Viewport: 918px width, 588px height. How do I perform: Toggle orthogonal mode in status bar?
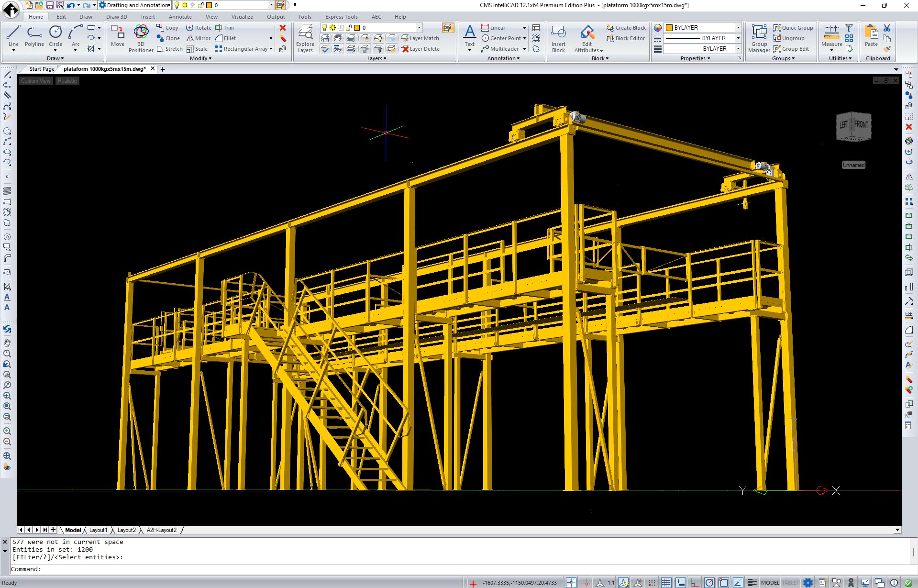pos(695,582)
